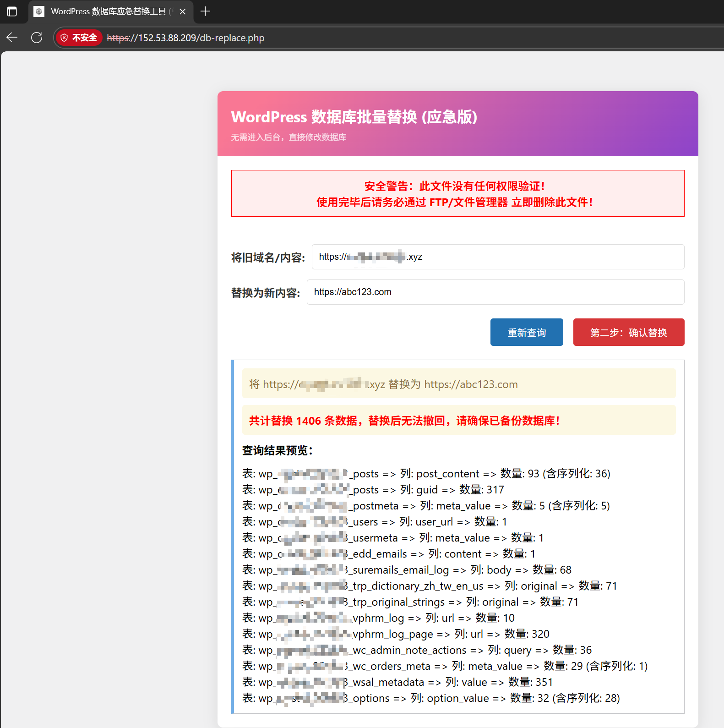Click the 替换为 https://abc123.com summary line
Viewport: 724px width, 728px height.
click(x=383, y=384)
